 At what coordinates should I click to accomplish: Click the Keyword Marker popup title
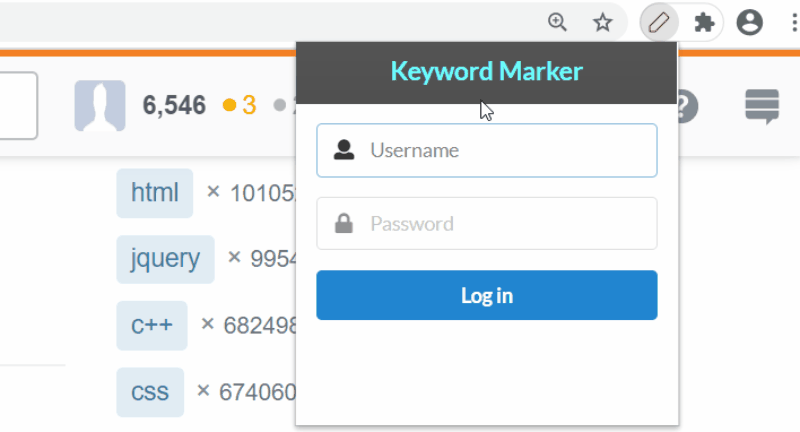487,71
